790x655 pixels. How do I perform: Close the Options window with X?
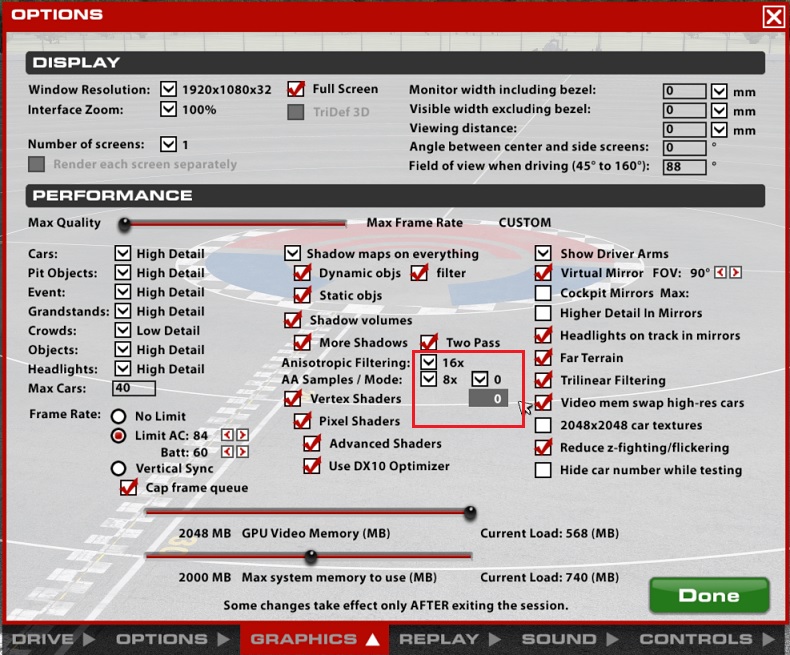[x=773, y=16]
